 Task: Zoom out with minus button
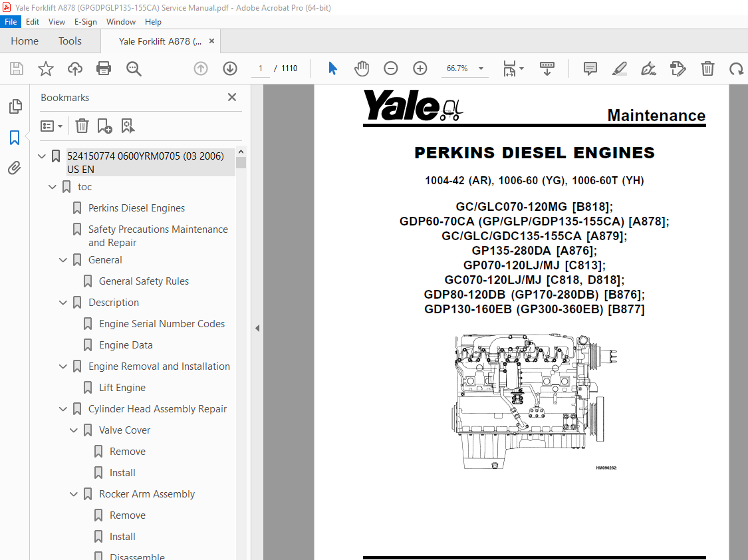pos(391,69)
